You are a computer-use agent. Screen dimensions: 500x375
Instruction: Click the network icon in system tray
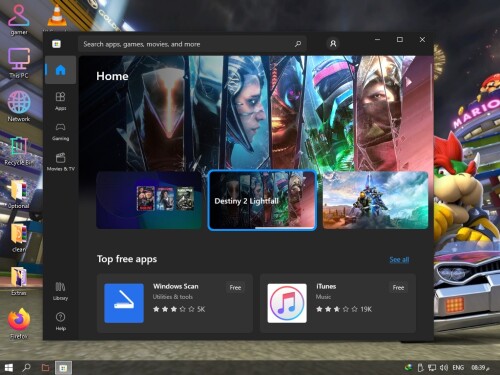pyautogui.click(x=432, y=367)
